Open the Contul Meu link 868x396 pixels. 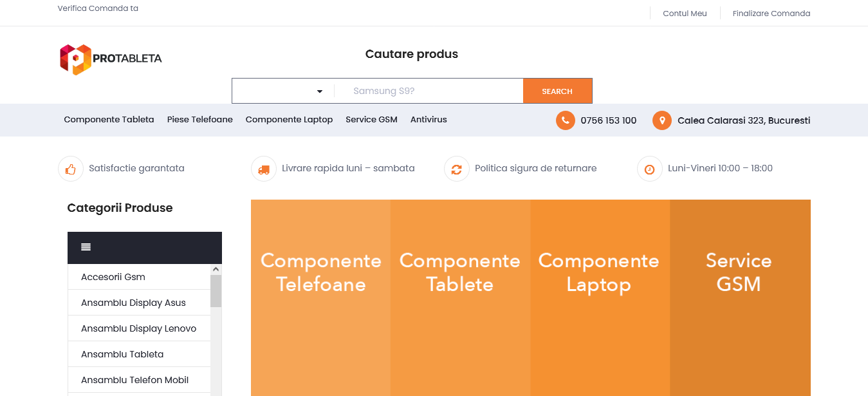685,14
